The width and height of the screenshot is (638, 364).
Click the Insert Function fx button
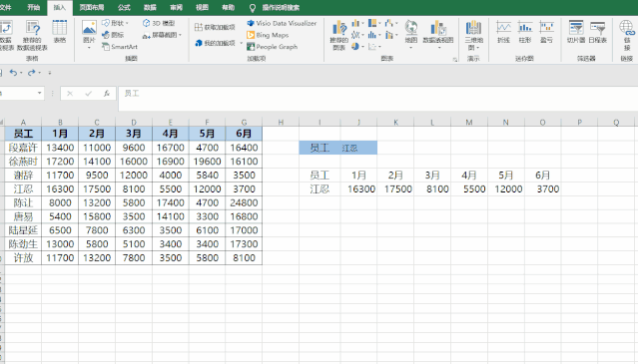point(107,94)
